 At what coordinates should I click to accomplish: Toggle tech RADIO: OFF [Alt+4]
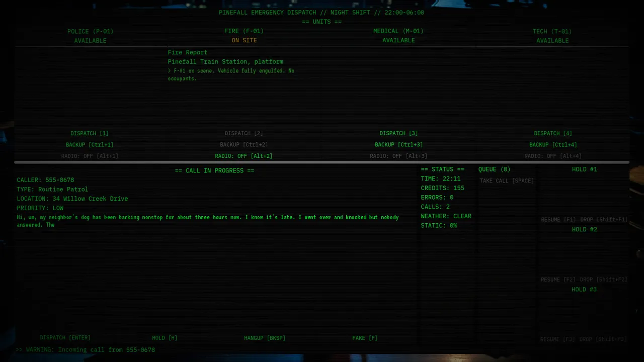(x=553, y=156)
